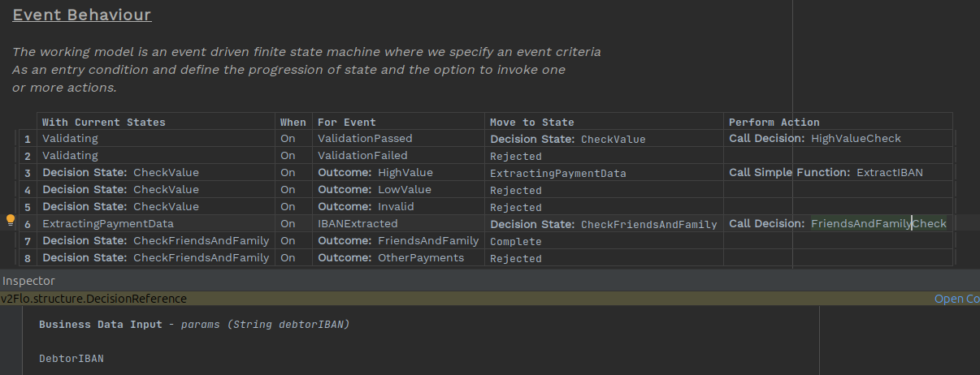Click the light bulb intention icon
The height and width of the screenshot is (375, 980).
pos(11,220)
